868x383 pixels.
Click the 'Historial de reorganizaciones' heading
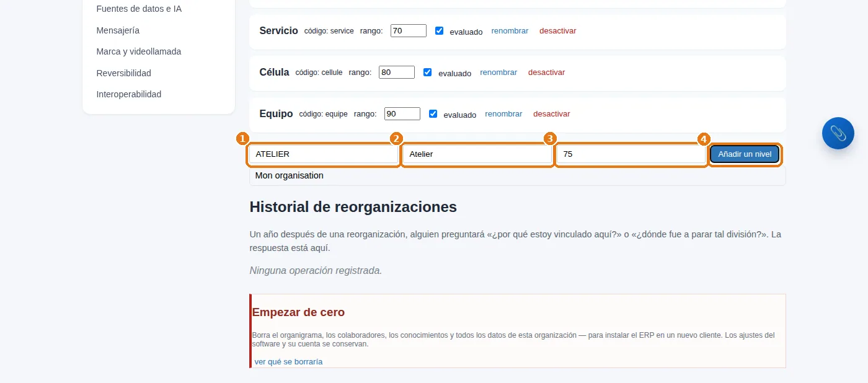tap(353, 206)
